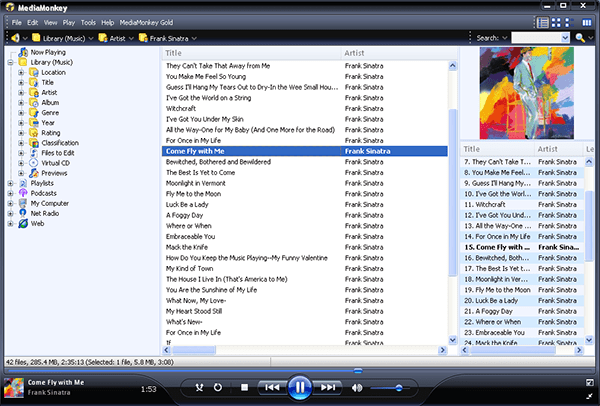
Task: Click the Help menu item
Action: pyautogui.click(x=108, y=23)
